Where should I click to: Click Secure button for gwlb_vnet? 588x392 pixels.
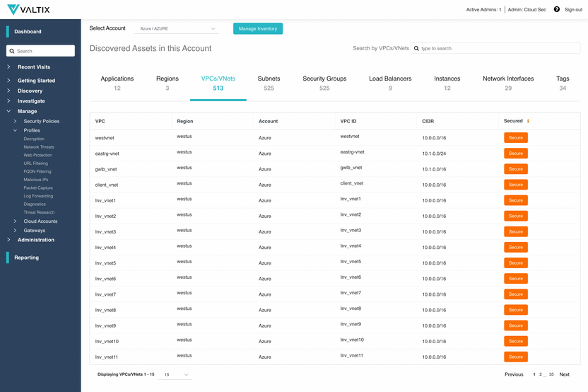516,169
